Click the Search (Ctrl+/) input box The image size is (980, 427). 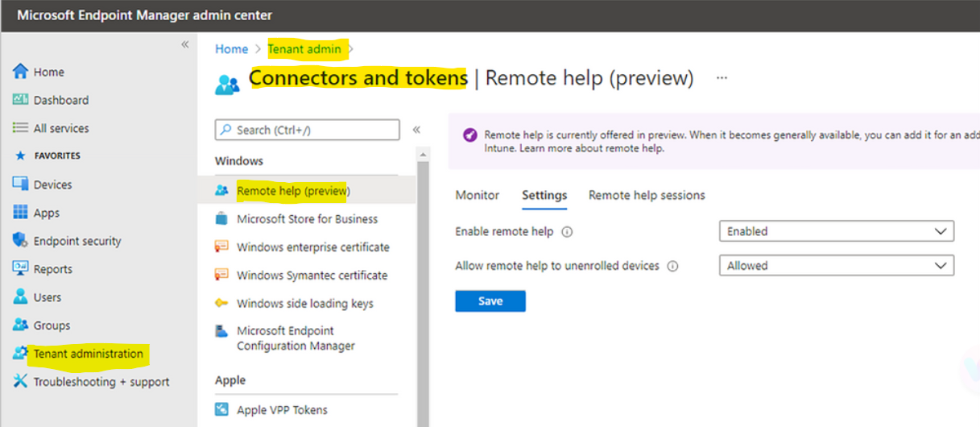308,130
